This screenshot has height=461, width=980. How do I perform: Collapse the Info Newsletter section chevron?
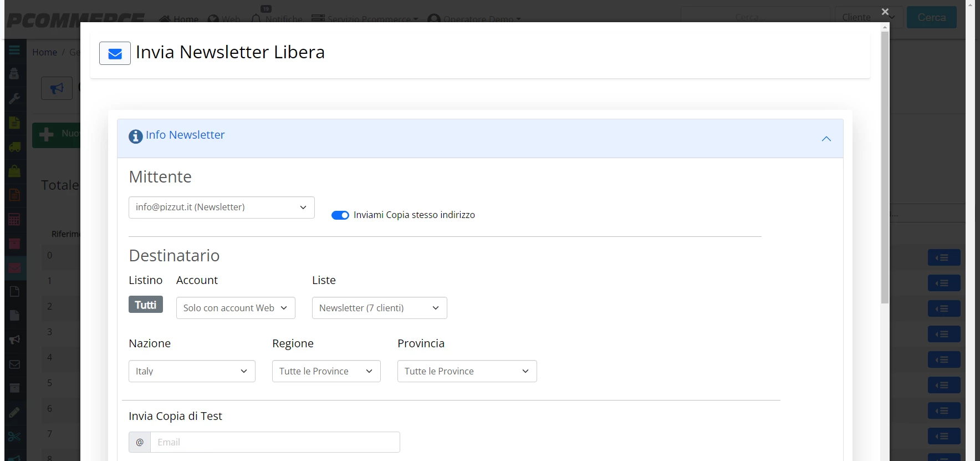coord(826,139)
